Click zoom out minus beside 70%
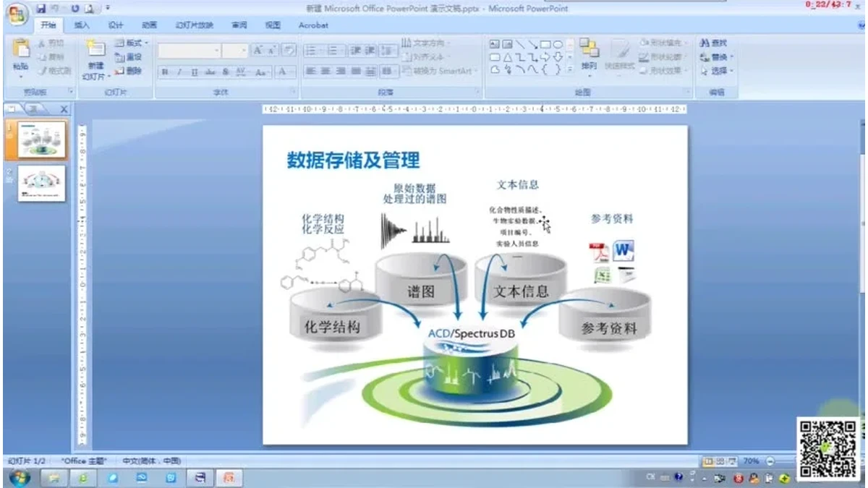 point(770,461)
